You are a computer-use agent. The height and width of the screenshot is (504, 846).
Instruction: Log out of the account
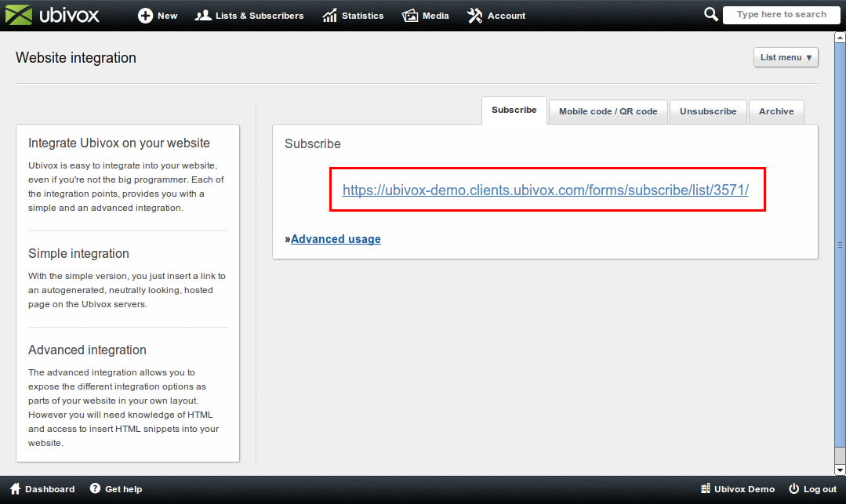tap(812, 489)
